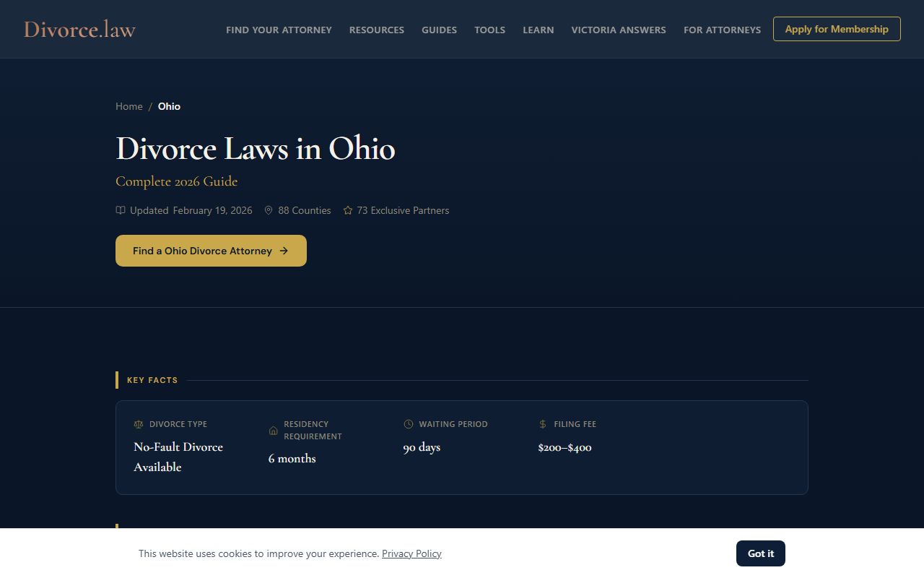Click Apply for Membership button
This screenshot has height=578, width=924.
tap(837, 29)
